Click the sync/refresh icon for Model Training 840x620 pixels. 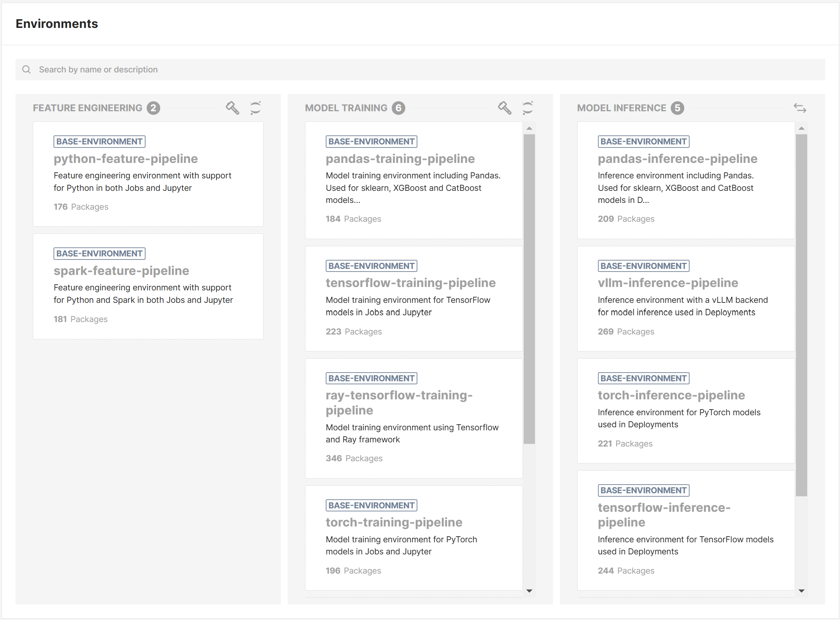[528, 108]
